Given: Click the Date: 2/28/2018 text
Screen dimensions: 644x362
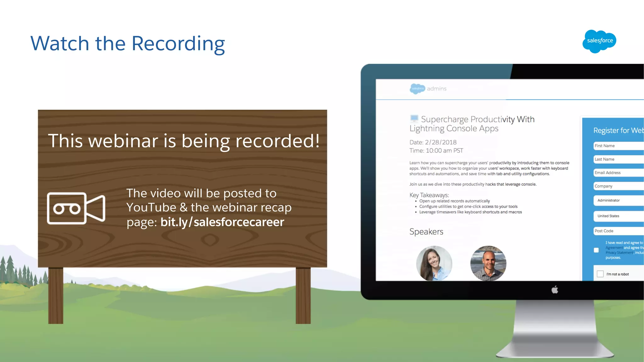Looking at the screenshot, I should 433,142.
